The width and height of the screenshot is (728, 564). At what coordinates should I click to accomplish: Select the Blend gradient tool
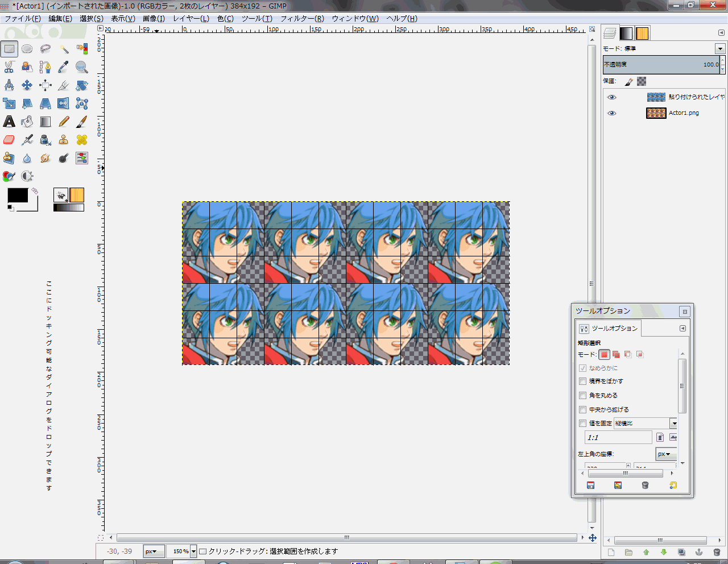45,122
